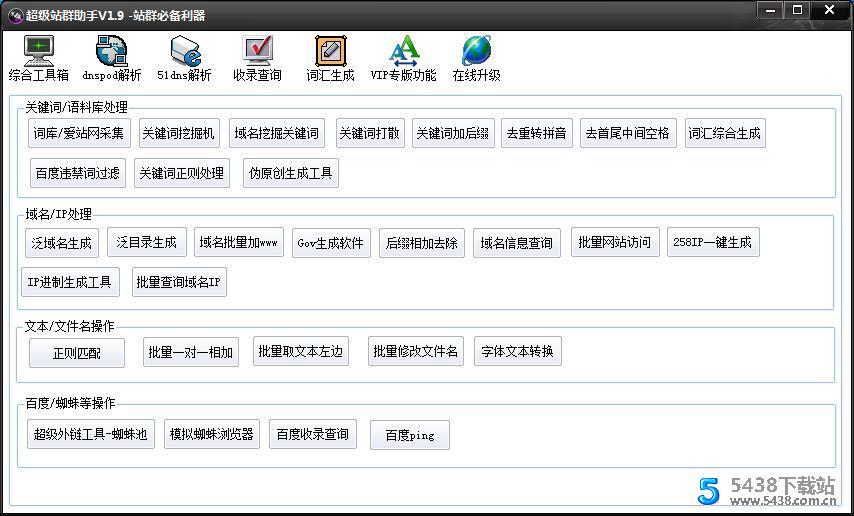The width and height of the screenshot is (854, 516).
Task: Maximize the 超级站群助手 window
Action: point(797,10)
